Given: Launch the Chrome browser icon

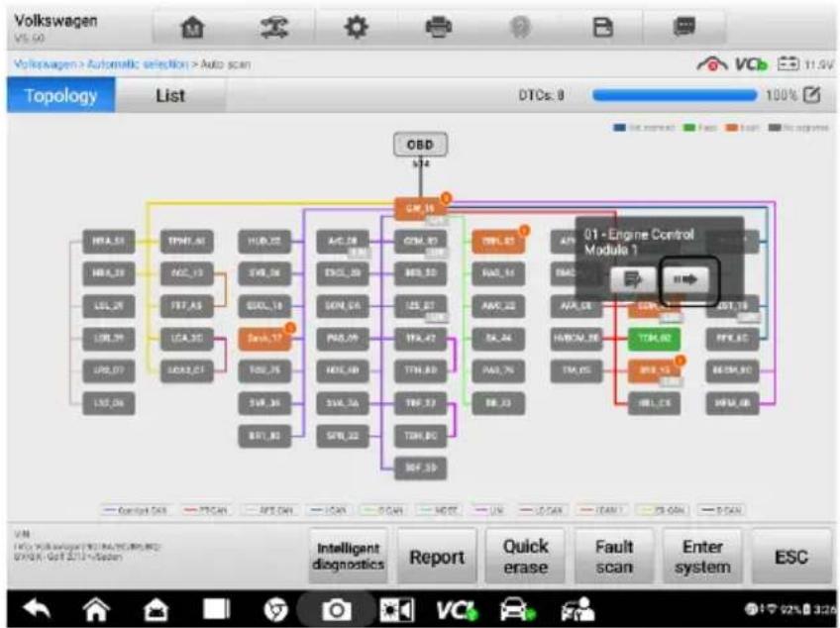Looking at the screenshot, I should click(276, 610).
